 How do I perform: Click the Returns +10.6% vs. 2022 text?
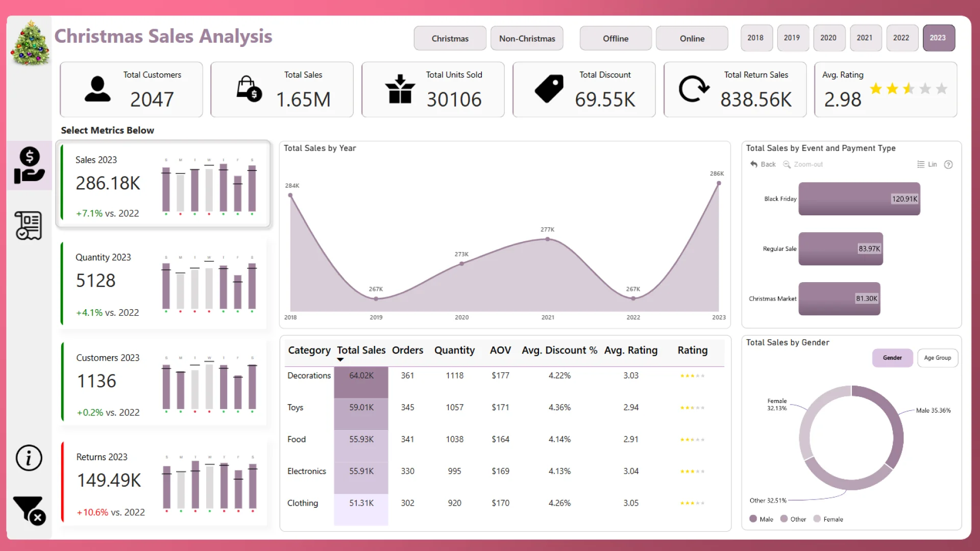coord(111,512)
